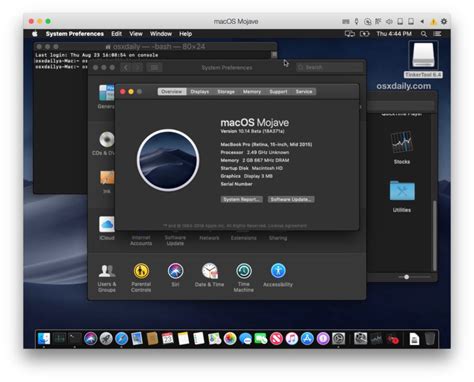Click System Preferences search field
Screen dimensions: 474x382
[329, 67]
